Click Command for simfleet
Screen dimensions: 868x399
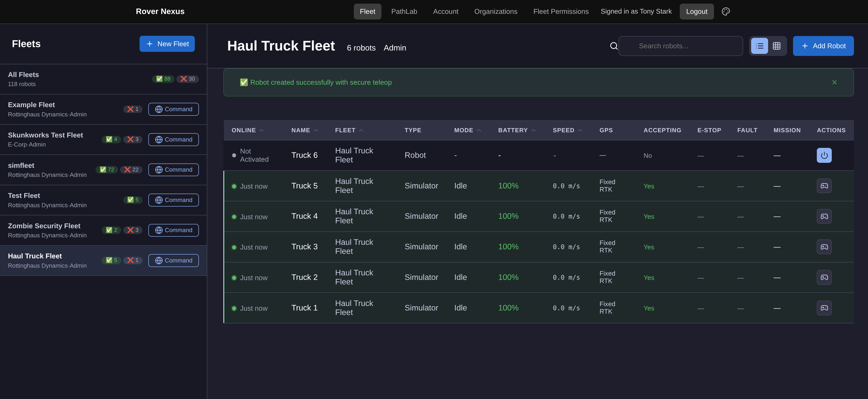(x=174, y=170)
